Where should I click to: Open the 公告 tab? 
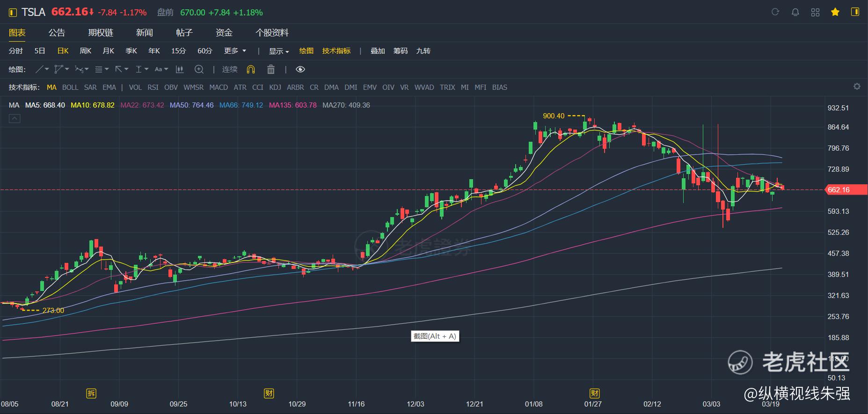point(57,33)
